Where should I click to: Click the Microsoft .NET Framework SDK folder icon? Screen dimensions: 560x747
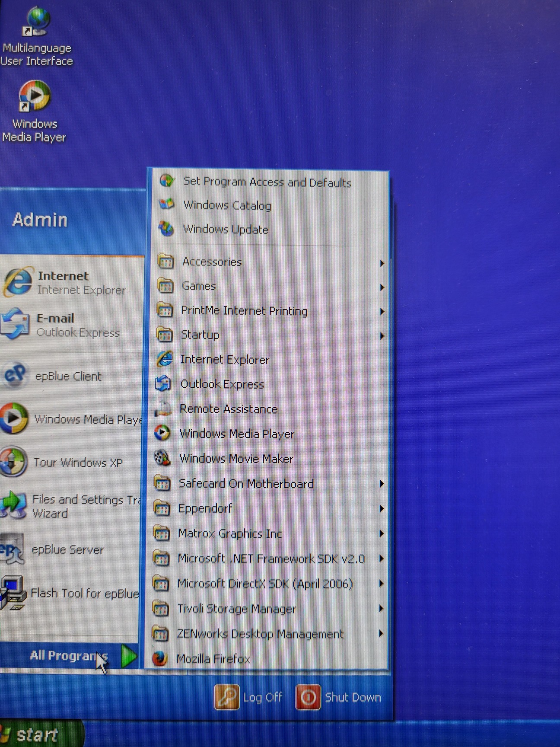click(161, 559)
